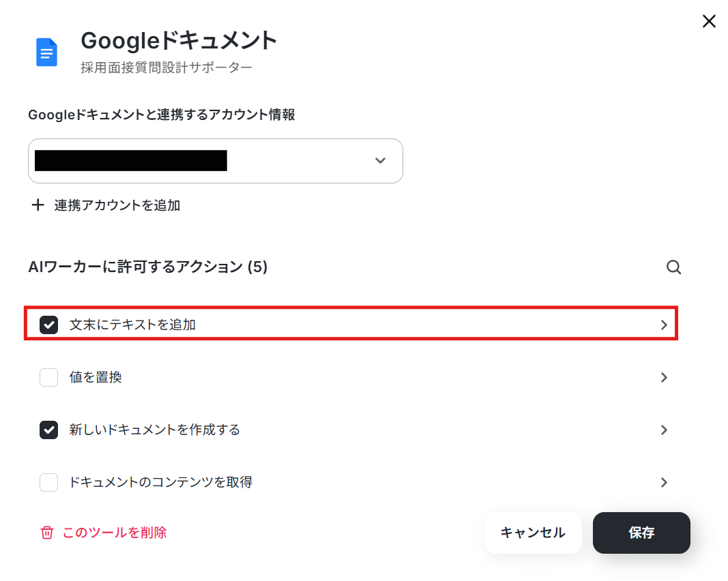
Task: Expand 新しいドキュメントを作成する chevron arrow
Action: pos(664,430)
